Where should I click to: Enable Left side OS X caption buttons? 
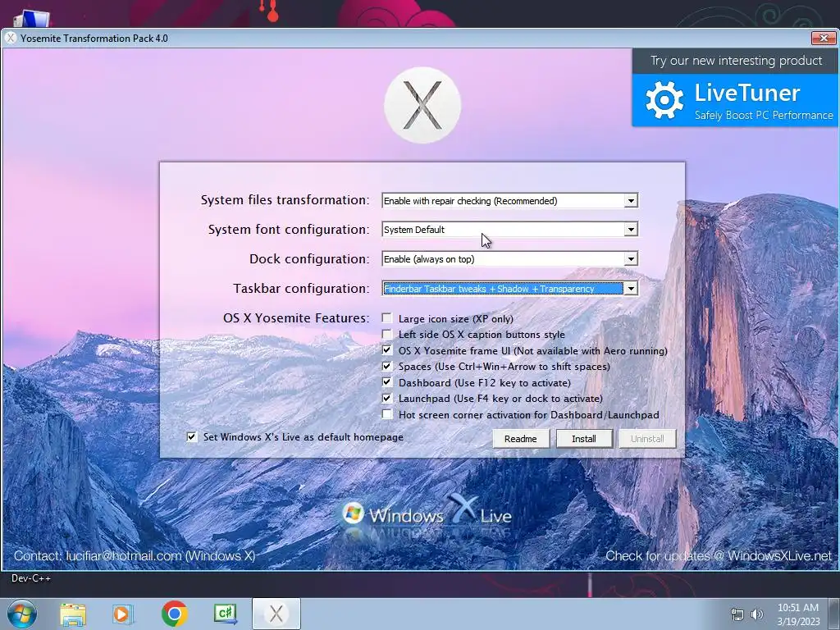point(387,335)
